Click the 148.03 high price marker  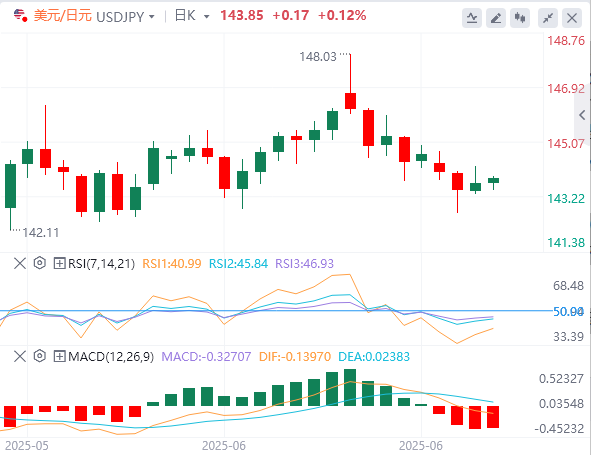click(x=318, y=57)
